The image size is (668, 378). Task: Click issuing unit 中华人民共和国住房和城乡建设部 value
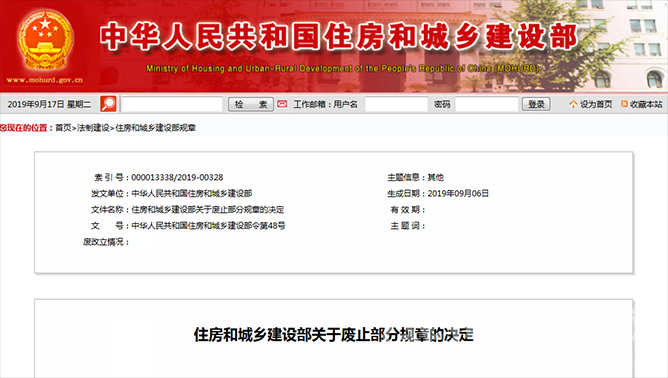(x=192, y=193)
